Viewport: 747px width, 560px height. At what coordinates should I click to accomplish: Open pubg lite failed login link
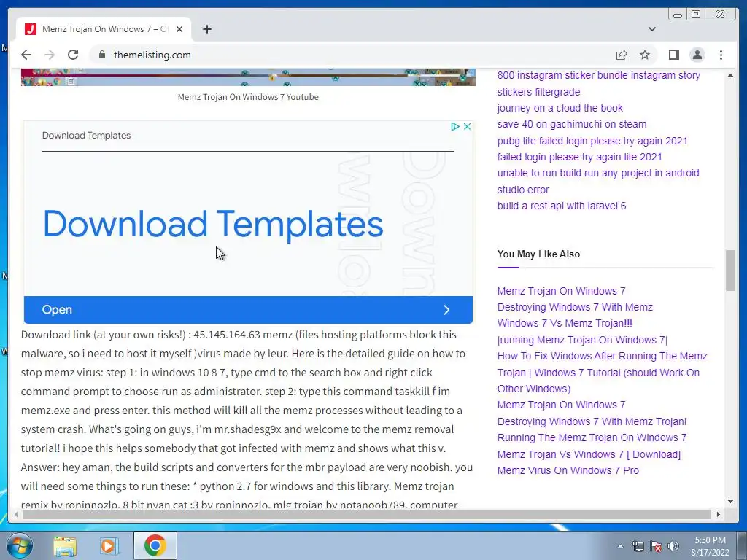point(592,141)
